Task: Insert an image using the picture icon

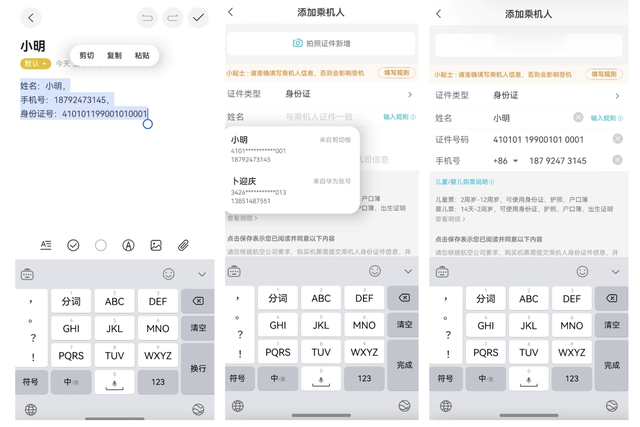Action: point(156,245)
